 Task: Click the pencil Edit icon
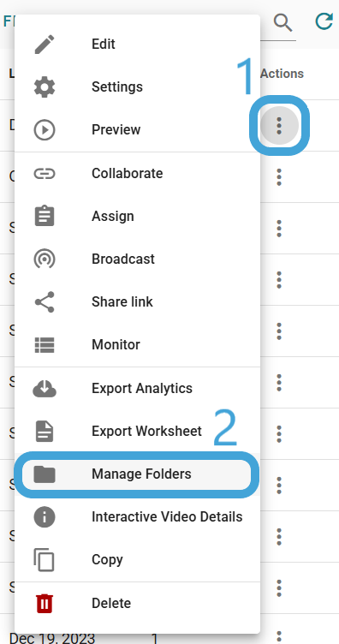pos(45,45)
